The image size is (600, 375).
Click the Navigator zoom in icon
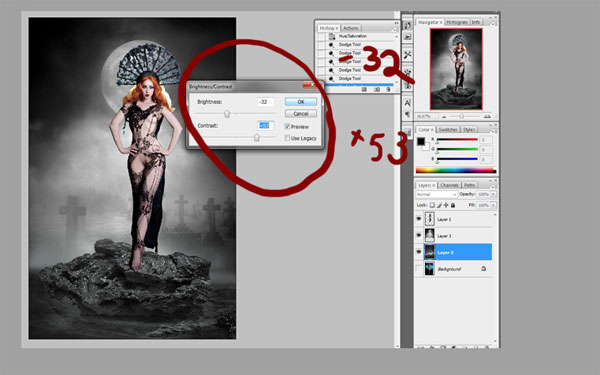488,116
